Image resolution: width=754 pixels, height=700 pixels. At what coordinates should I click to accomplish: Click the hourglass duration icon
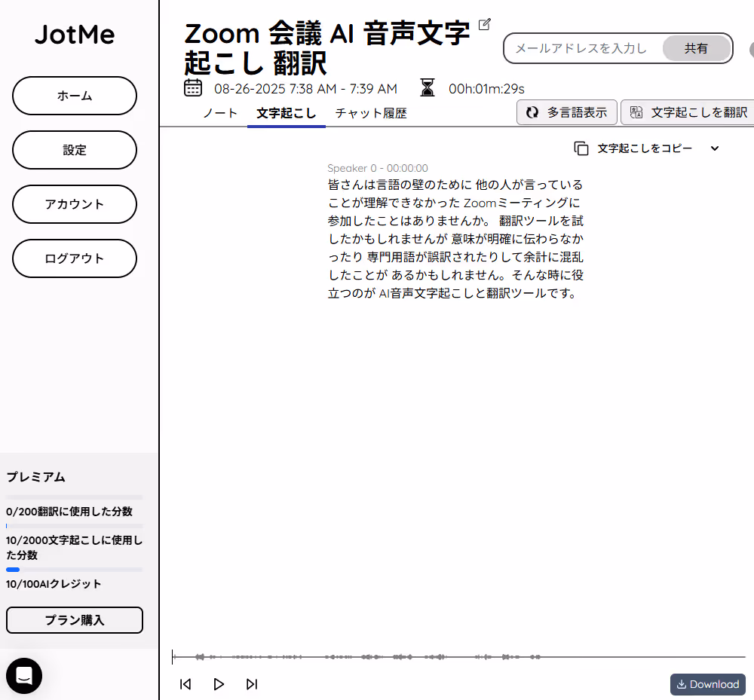(428, 87)
